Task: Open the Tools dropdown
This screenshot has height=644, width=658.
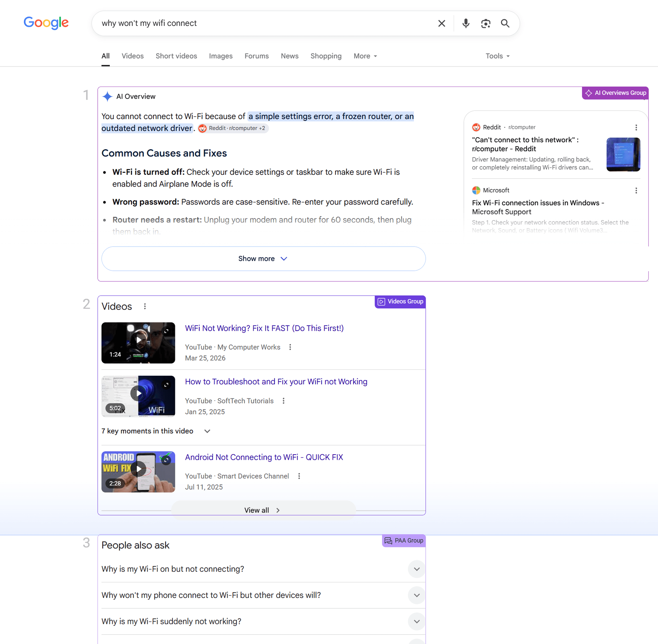Action: [498, 56]
